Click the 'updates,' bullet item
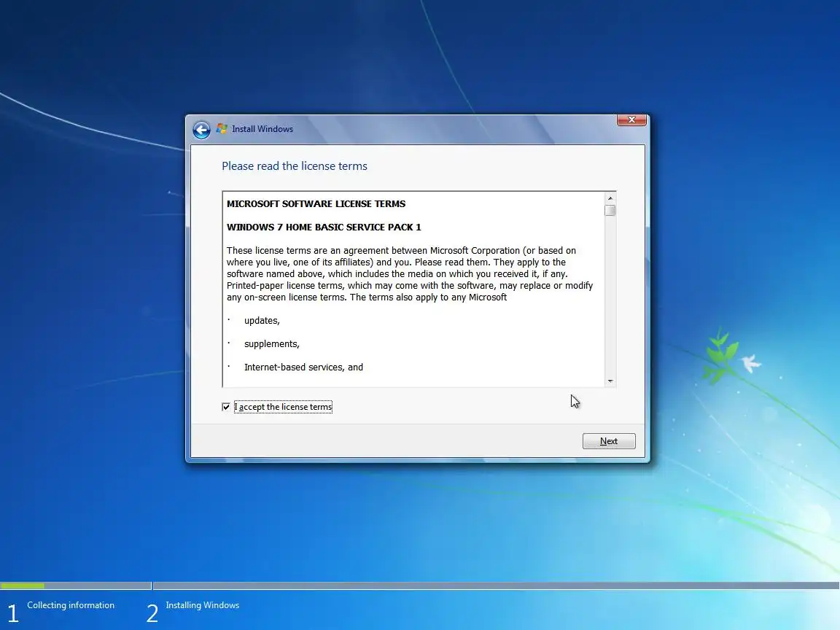 (262, 320)
